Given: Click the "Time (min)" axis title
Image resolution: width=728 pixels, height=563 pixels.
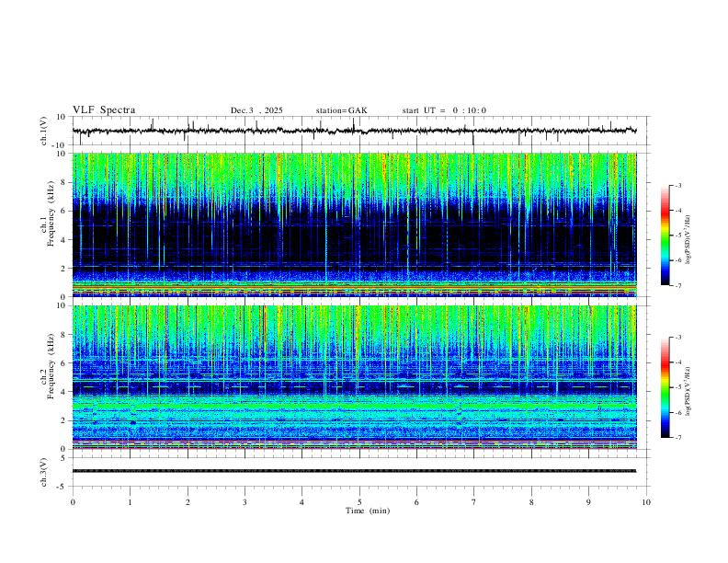Looking at the screenshot, I should coord(368,511).
